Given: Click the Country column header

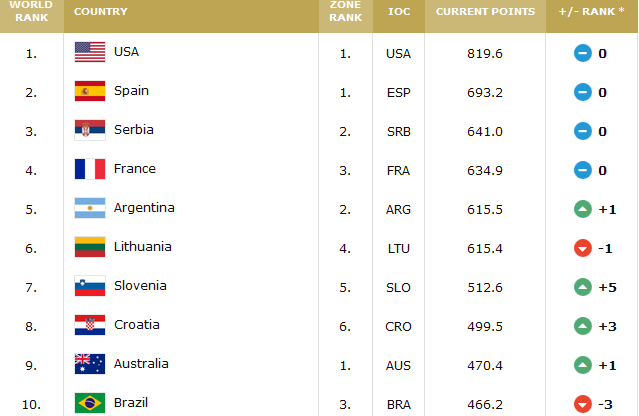Looking at the screenshot, I should pos(100,10).
